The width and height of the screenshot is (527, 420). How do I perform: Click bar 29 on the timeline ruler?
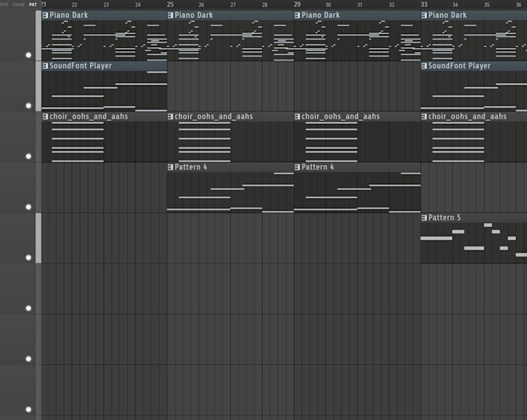pos(297,5)
